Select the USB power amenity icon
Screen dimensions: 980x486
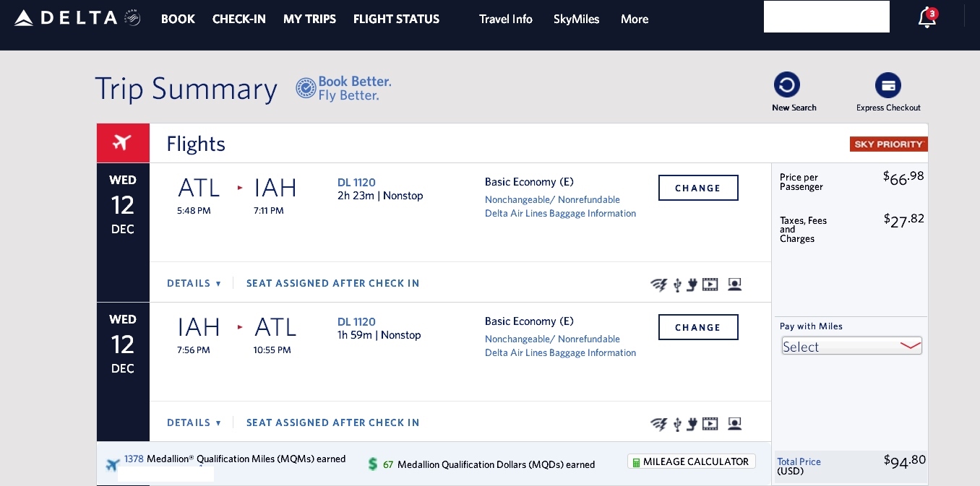[x=677, y=285]
